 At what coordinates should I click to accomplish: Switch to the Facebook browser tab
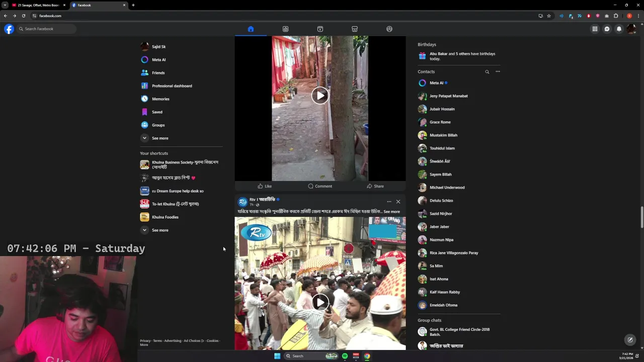(98, 5)
